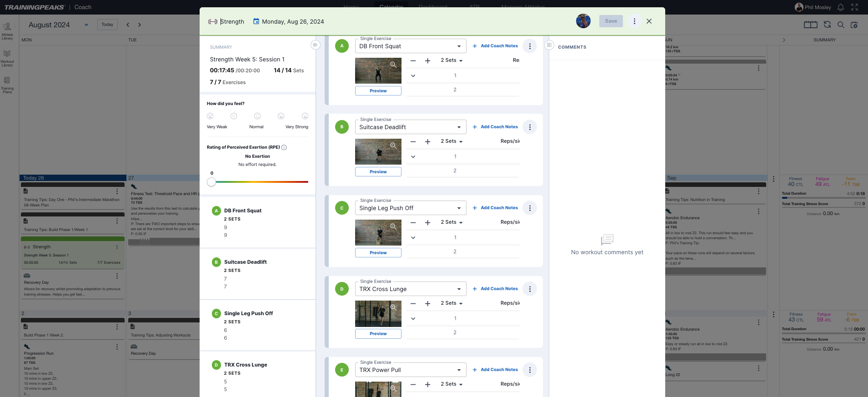The height and width of the screenshot is (397, 868).
Task: Select the Normal feeling face
Action: click(257, 116)
